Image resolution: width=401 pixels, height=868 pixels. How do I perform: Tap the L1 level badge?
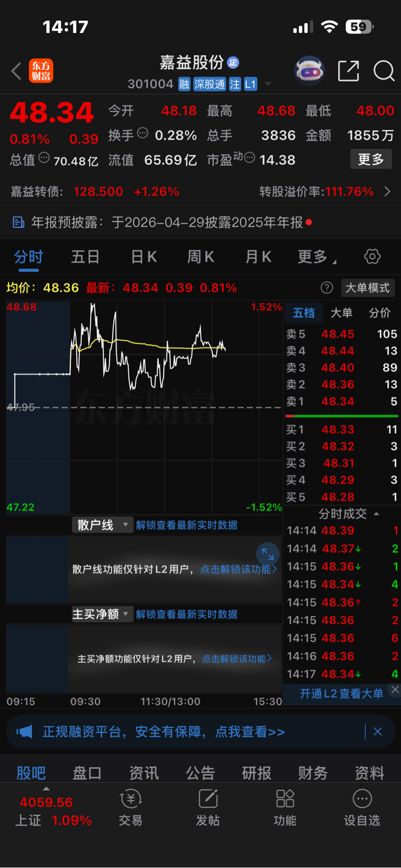(x=251, y=84)
